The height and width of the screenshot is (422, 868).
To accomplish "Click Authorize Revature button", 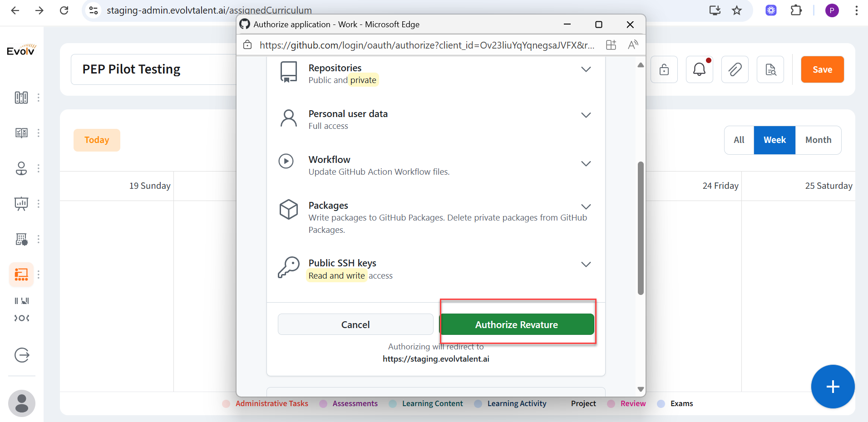I will pos(517,324).
